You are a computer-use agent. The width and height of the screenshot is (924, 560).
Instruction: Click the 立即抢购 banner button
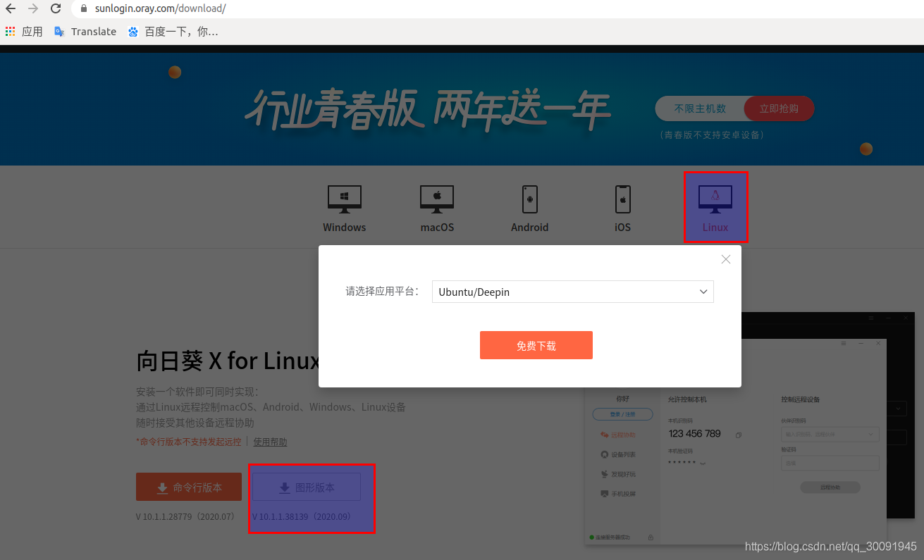pyautogui.click(x=779, y=108)
